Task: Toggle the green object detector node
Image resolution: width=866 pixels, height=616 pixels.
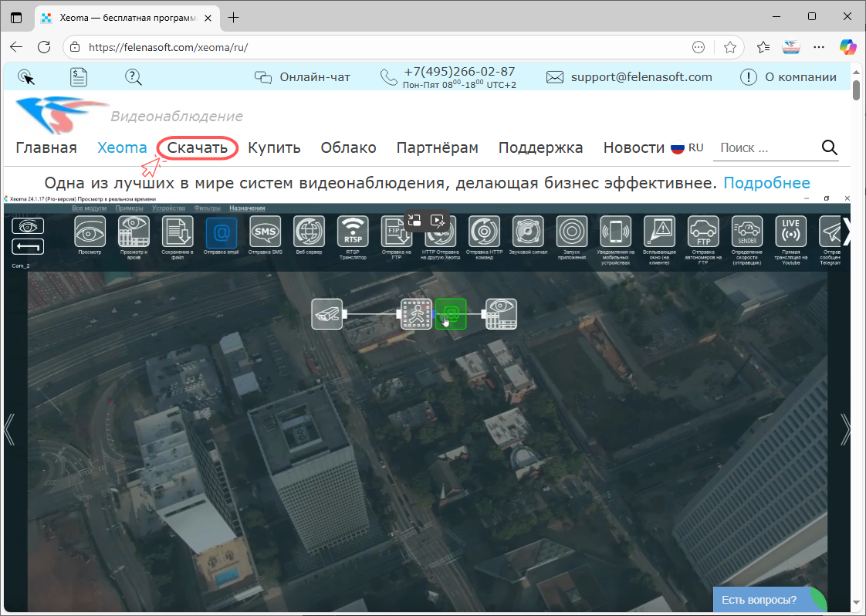Action: pos(451,314)
